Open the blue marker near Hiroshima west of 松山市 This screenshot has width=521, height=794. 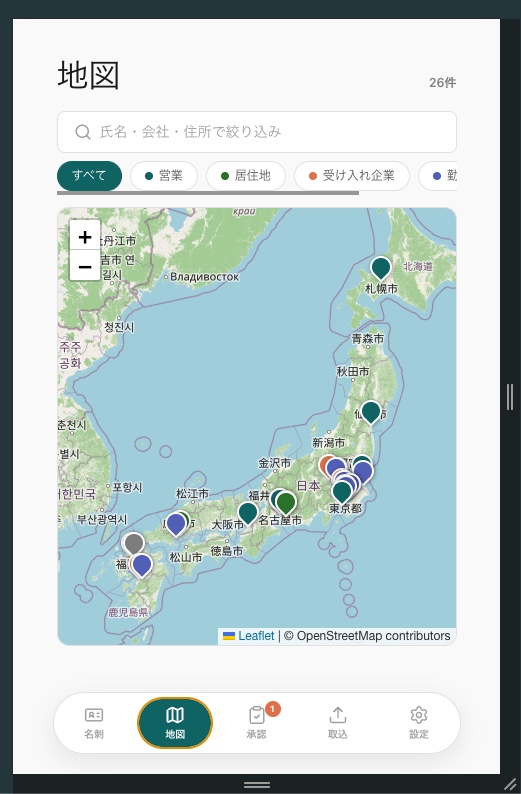176,524
